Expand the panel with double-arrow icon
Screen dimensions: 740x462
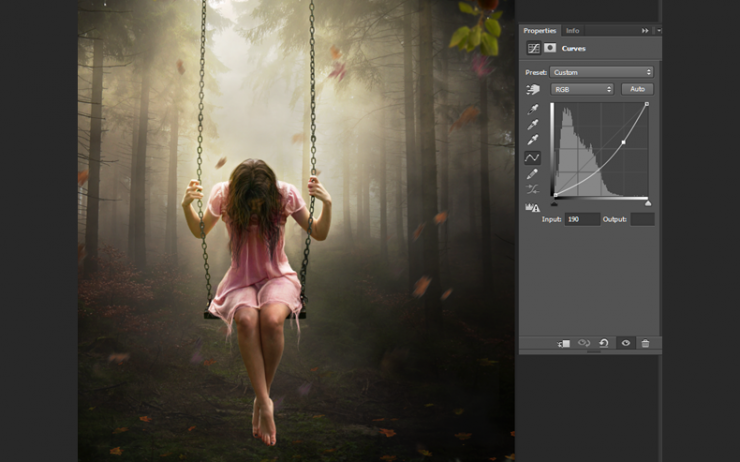[x=645, y=31]
